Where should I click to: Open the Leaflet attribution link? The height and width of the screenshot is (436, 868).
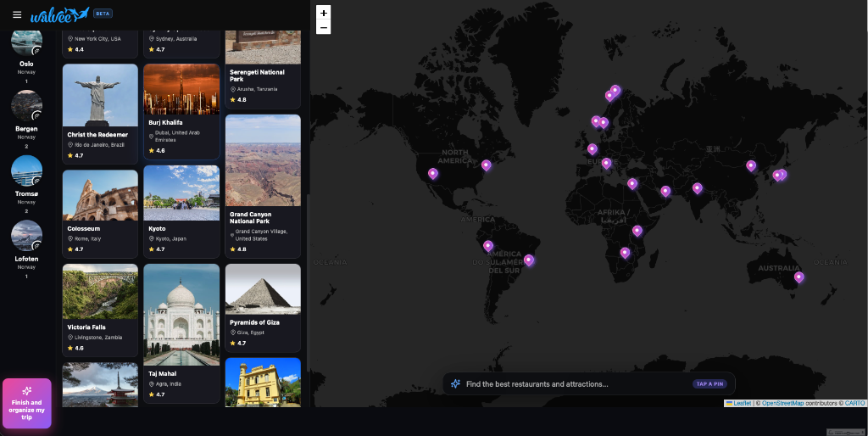743,403
